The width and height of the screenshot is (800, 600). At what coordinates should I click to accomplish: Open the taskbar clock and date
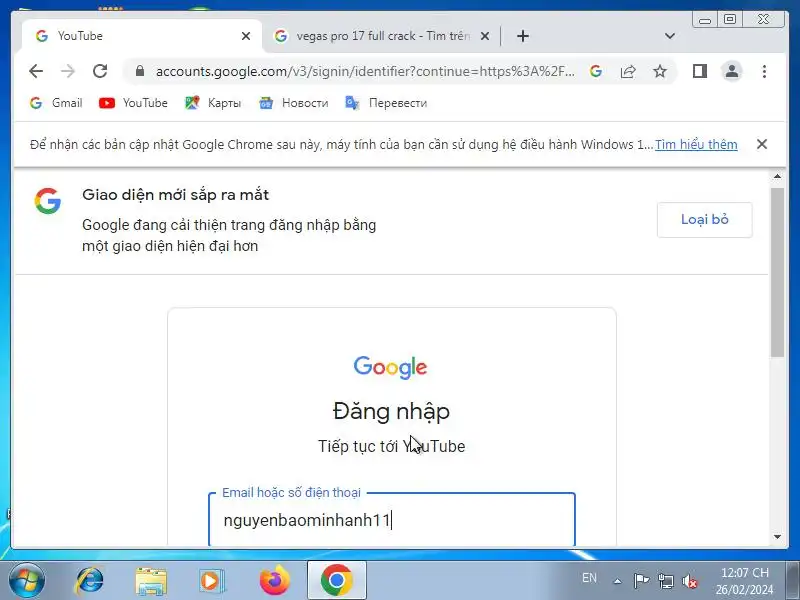[x=744, y=581]
